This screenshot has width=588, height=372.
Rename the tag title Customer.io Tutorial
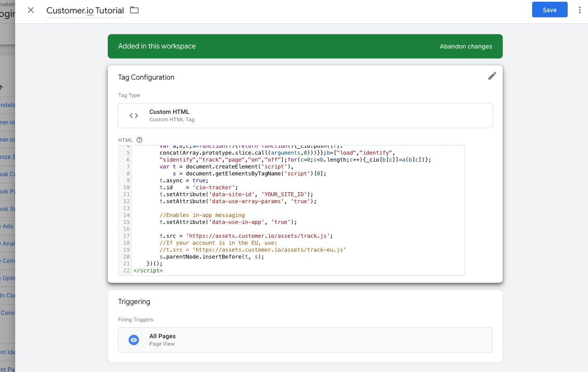[85, 10]
